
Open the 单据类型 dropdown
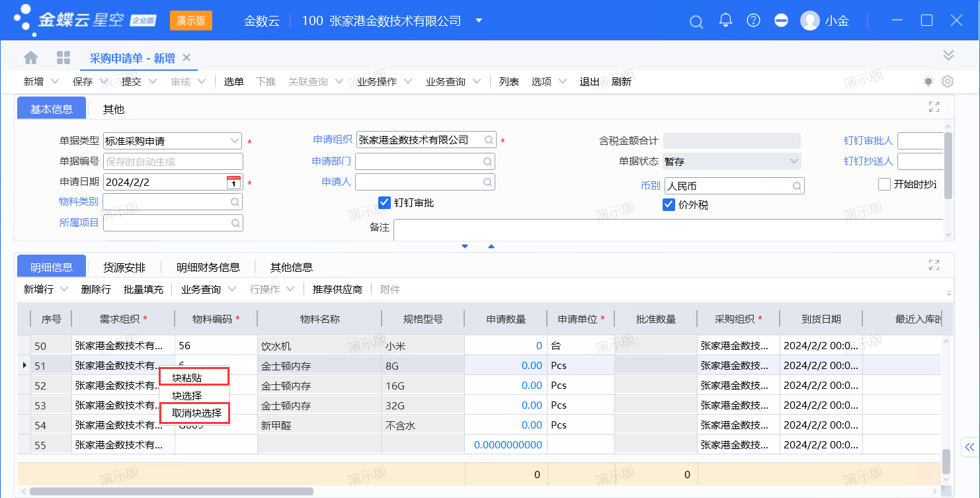235,141
